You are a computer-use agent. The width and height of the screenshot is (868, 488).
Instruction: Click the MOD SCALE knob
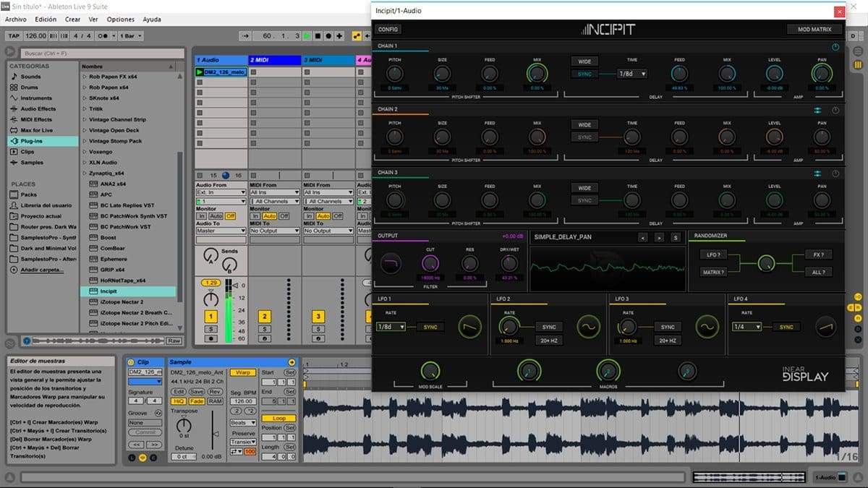click(x=430, y=372)
